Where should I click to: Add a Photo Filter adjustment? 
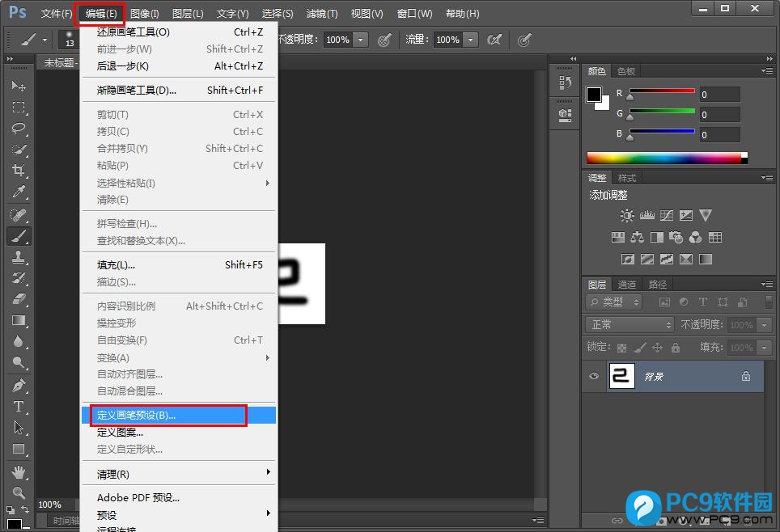[676, 237]
